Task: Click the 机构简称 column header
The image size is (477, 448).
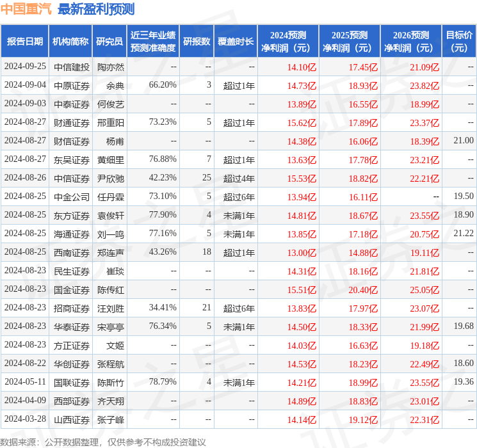Action: point(70,42)
